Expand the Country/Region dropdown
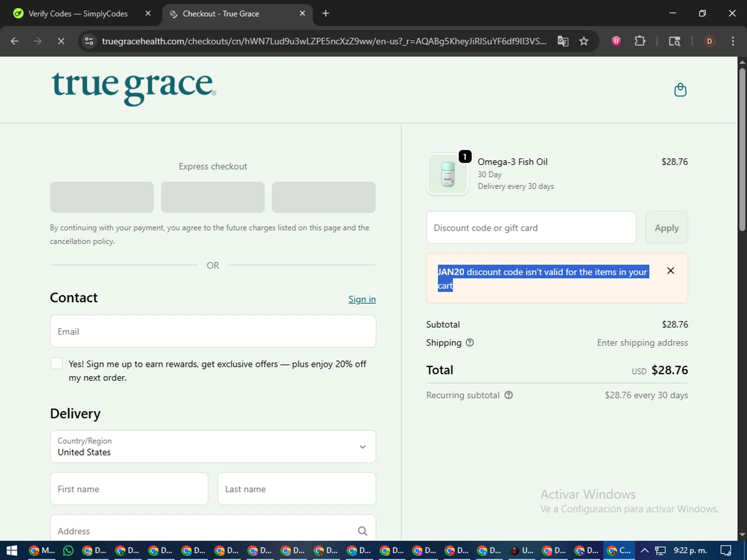747x560 pixels. coord(213,447)
